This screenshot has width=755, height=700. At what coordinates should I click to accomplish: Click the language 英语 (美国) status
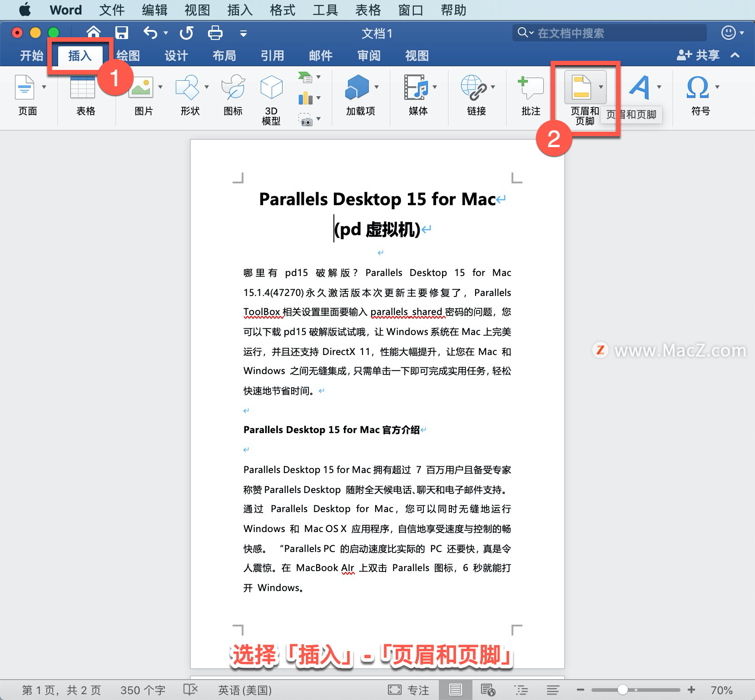245,690
